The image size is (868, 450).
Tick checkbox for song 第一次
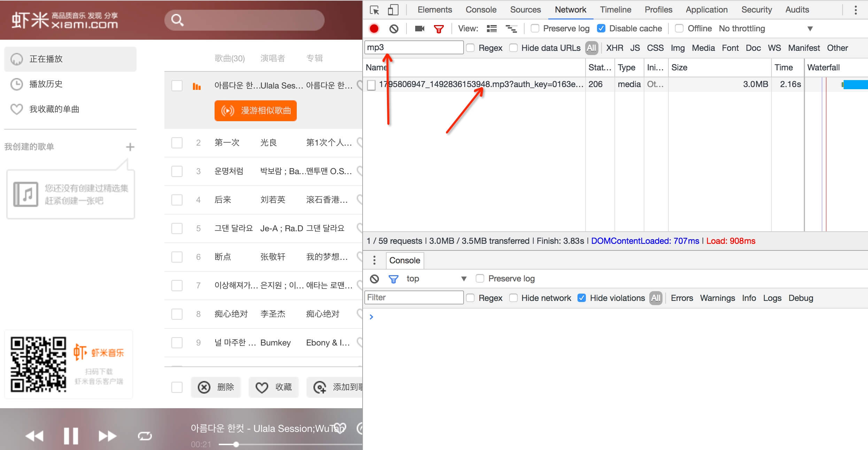coord(177,143)
